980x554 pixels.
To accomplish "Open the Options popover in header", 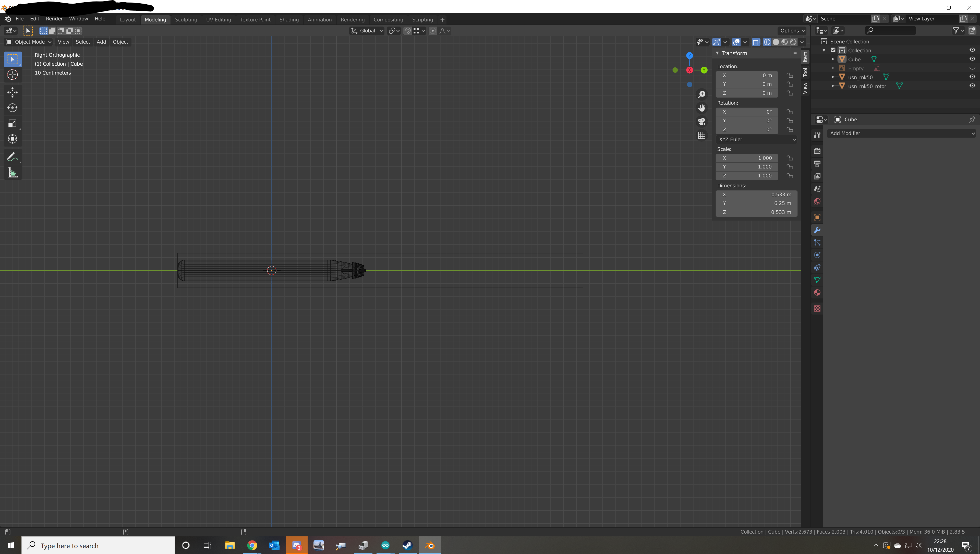I will (x=792, y=30).
